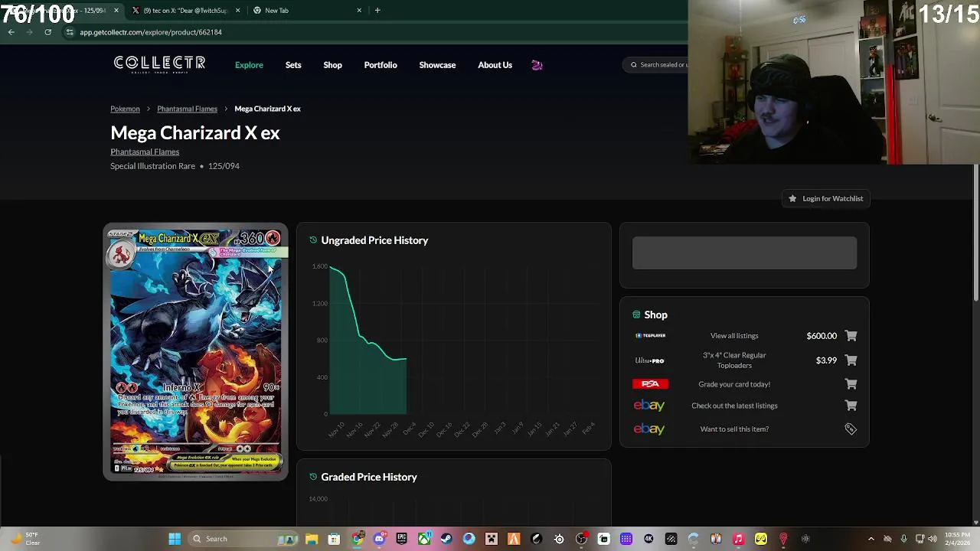Click 3"x 4" Clear Regular Toploaders link
The height and width of the screenshot is (551, 980).
tap(734, 360)
